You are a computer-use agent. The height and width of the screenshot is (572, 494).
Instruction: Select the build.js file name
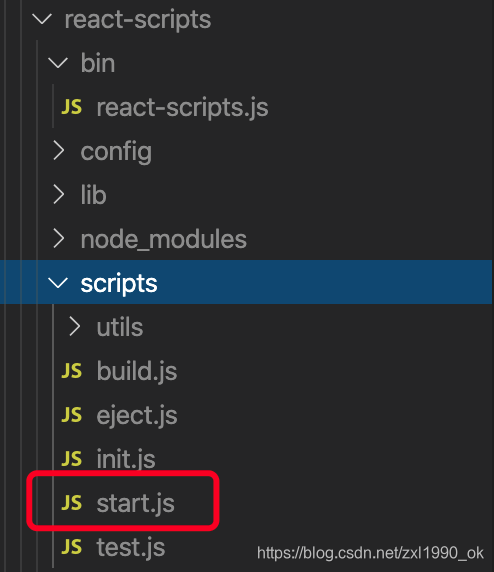137,372
